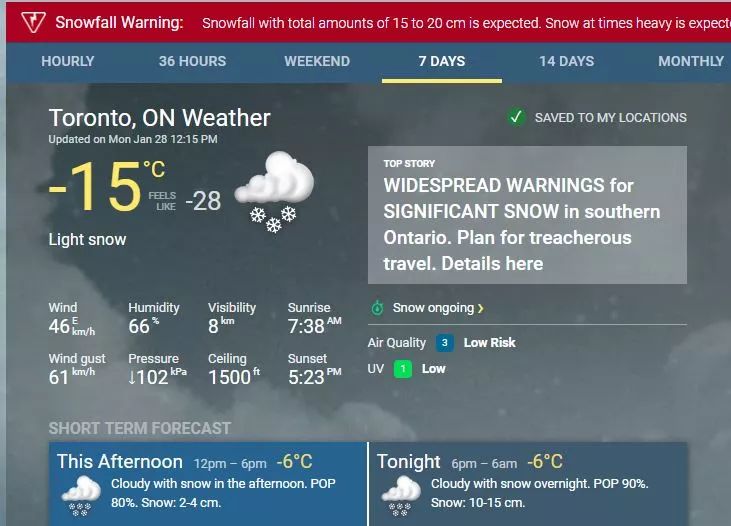Click the Air Quality index 3 badge

tap(445, 342)
